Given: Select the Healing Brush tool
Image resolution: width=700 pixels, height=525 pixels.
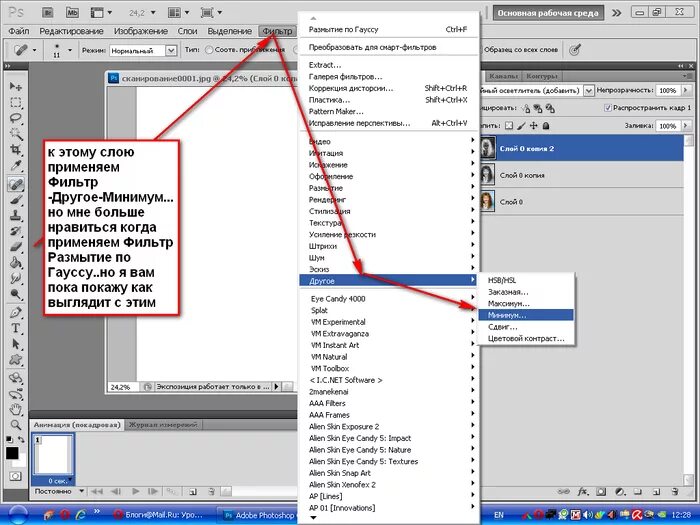Looking at the screenshot, I should pyautogui.click(x=16, y=184).
